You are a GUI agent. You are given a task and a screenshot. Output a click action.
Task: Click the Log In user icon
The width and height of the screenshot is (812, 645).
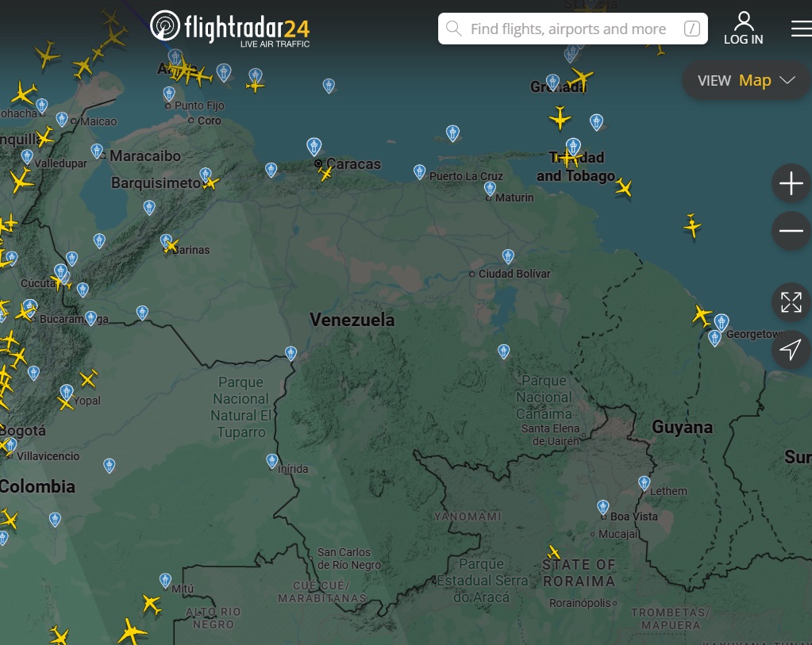click(x=743, y=21)
